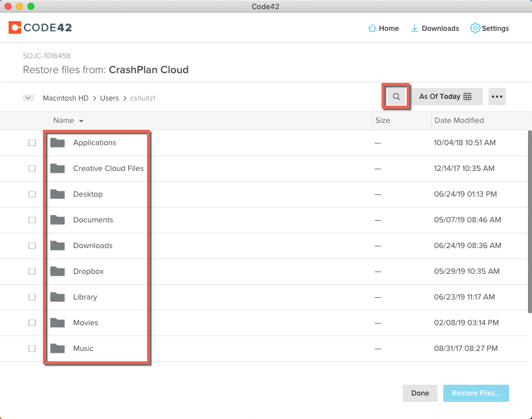Viewport: 532px width, 419px height.
Task: Sort by Date Modified column header
Action: click(459, 121)
